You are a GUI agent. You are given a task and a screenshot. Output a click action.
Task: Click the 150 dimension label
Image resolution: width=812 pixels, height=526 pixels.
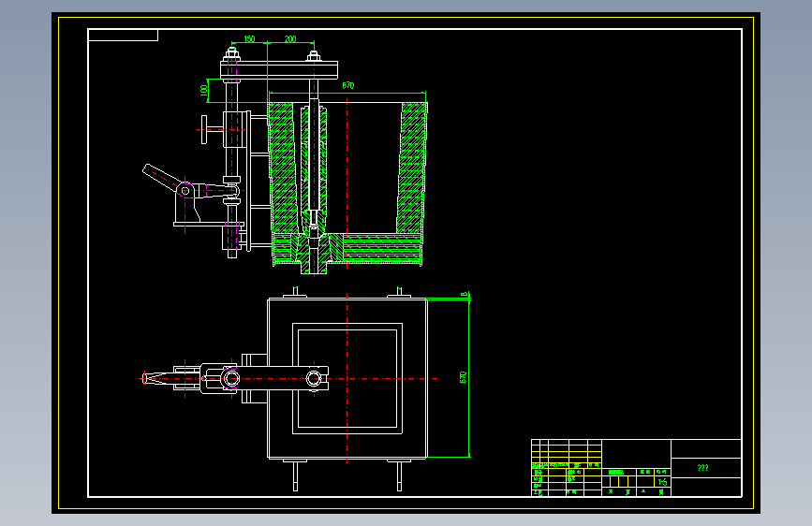249,38
